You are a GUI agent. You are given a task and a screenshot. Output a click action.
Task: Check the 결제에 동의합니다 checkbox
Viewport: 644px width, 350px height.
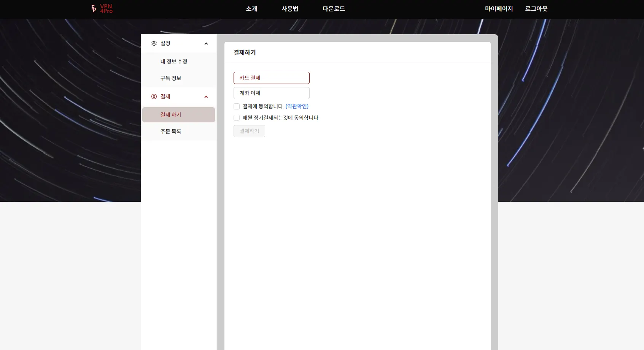tap(237, 106)
